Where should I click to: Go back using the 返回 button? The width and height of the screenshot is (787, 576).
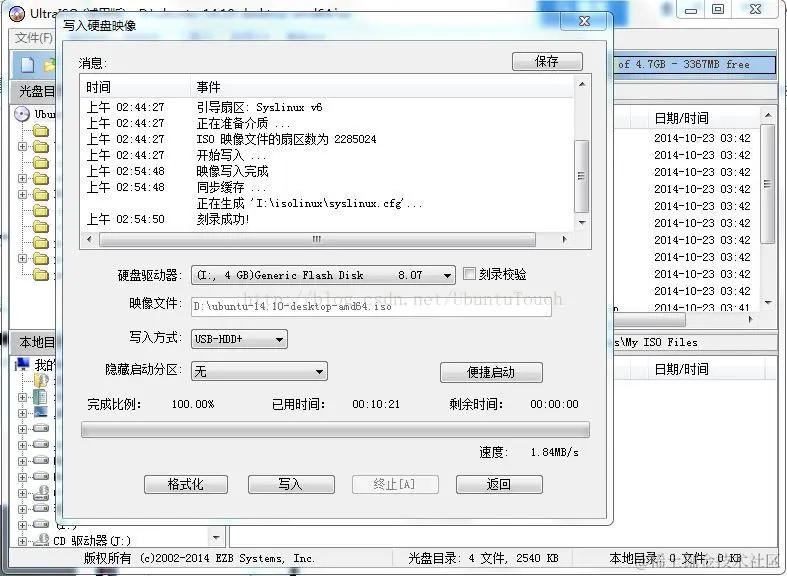[x=499, y=484]
